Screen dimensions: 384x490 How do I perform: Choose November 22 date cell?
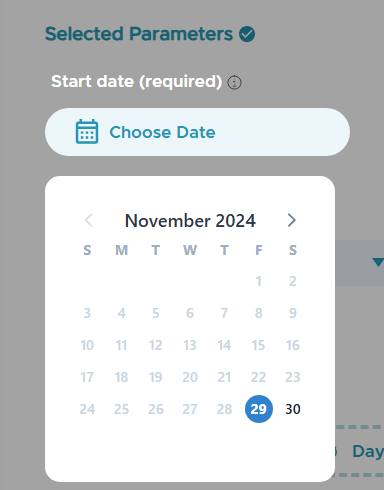pos(259,377)
